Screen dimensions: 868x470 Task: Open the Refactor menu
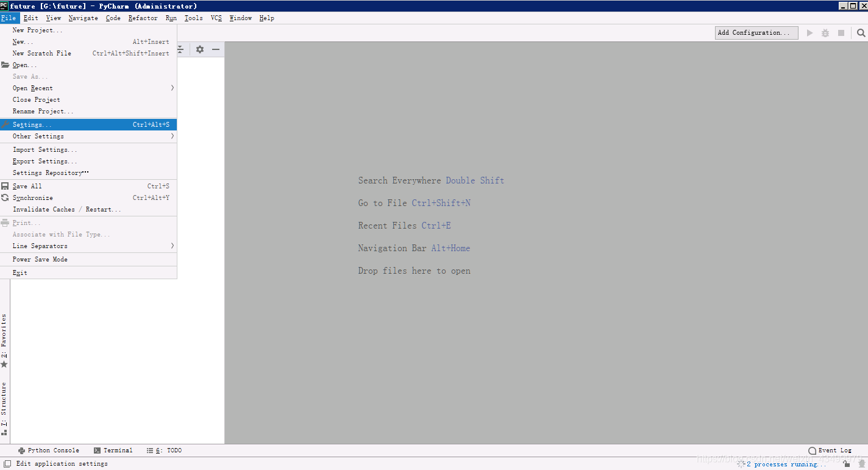143,18
